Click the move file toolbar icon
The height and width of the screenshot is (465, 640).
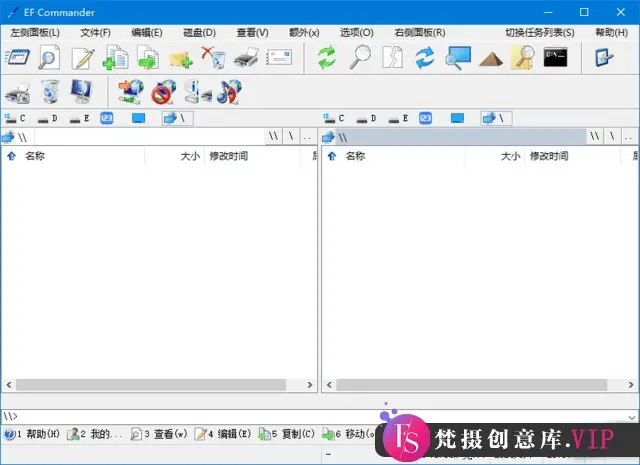pyautogui.click(x=148, y=58)
